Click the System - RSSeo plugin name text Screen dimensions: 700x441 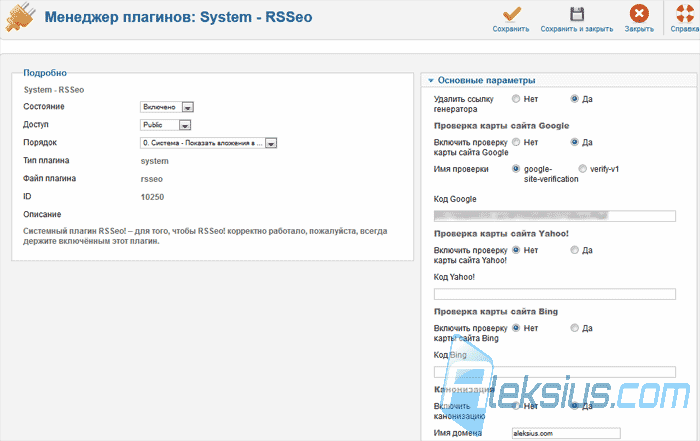(54, 90)
